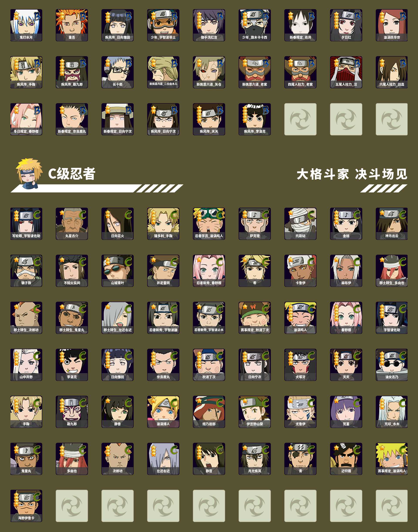
Task: Pick the 山中井野 character icon
Action: pyautogui.click(x=26, y=365)
